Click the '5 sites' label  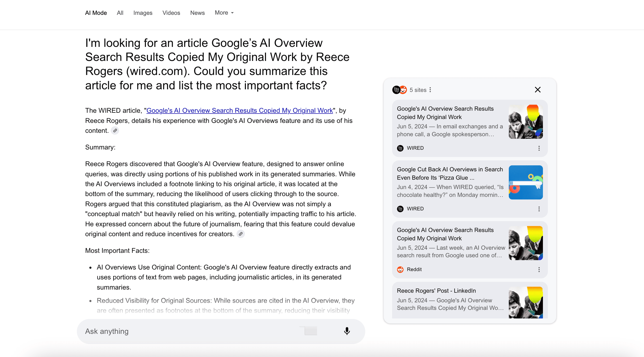click(x=418, y=90)
